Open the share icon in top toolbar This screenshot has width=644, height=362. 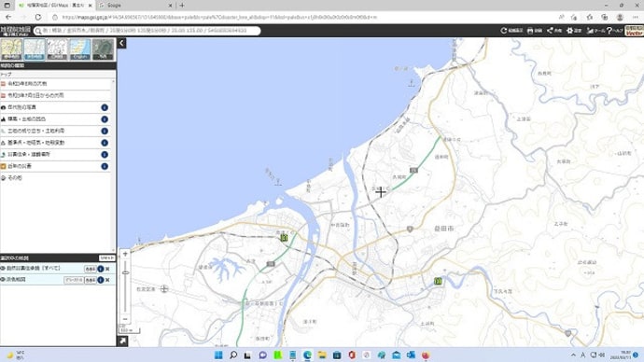coord(554,31)
